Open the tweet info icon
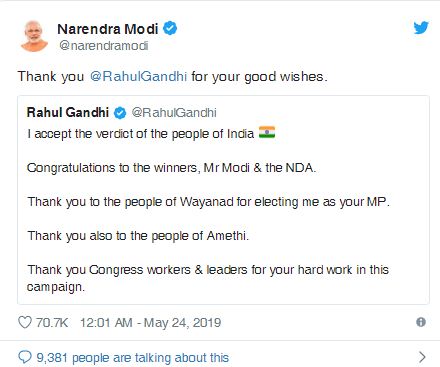Screen dimensions: 440x367 (x=421, y=322)
